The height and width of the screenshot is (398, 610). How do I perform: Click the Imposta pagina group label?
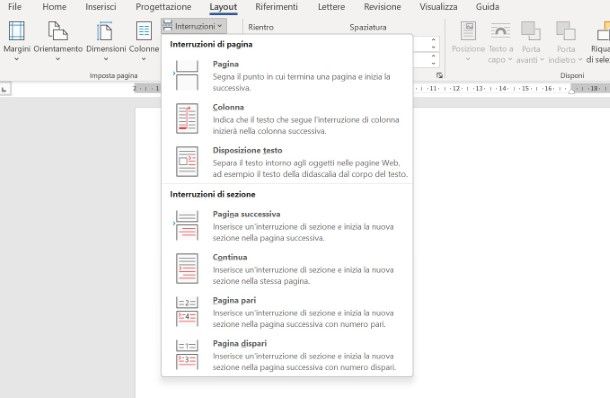pos(113,75)
